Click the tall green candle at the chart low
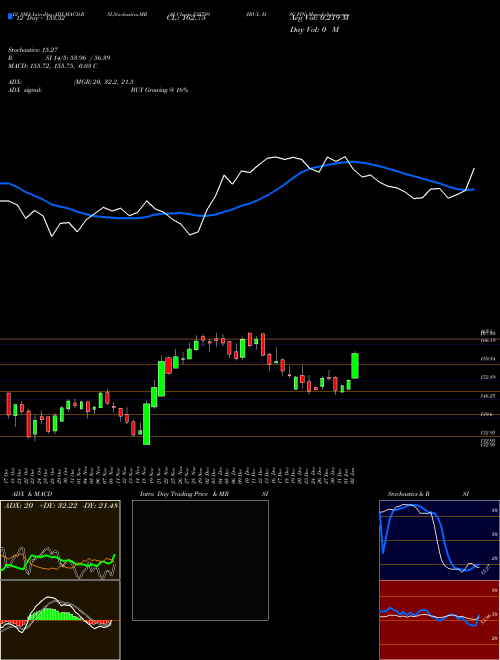 coord(146,424)
